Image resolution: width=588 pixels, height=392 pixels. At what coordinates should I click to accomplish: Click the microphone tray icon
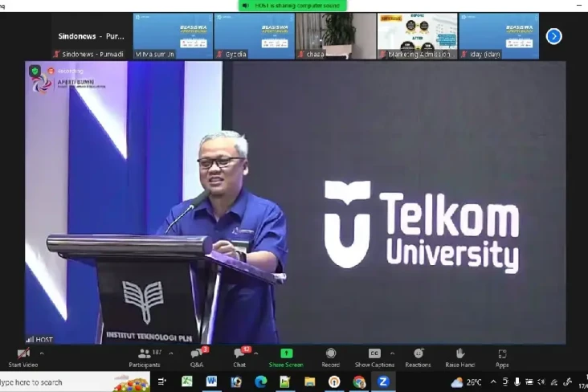pyautogui.click(x=517, y=382)
